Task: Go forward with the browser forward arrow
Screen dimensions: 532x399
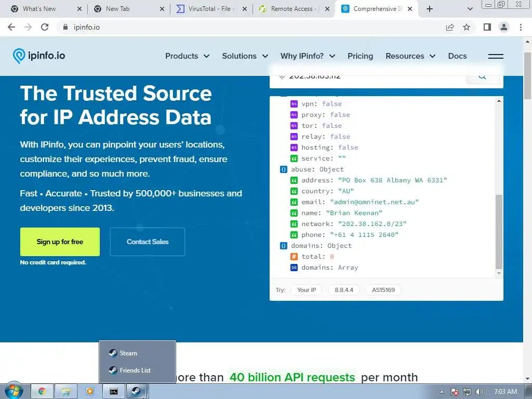Action: [28, 27]
